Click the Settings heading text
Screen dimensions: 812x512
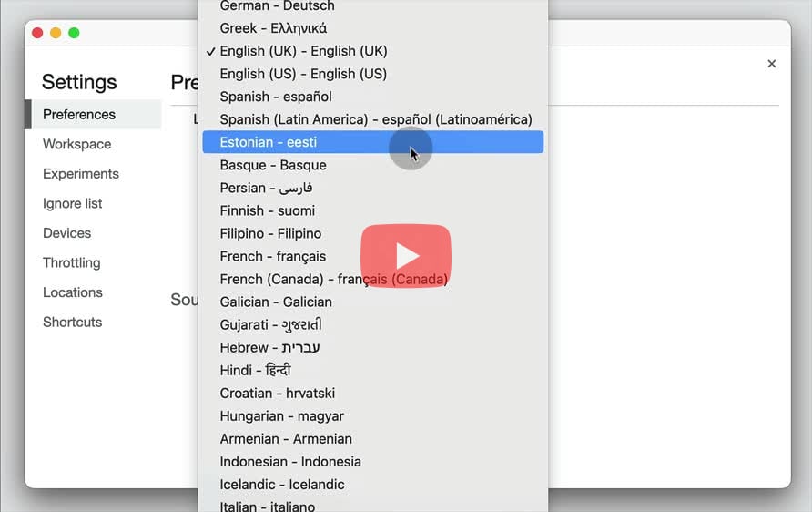point(79,82)
